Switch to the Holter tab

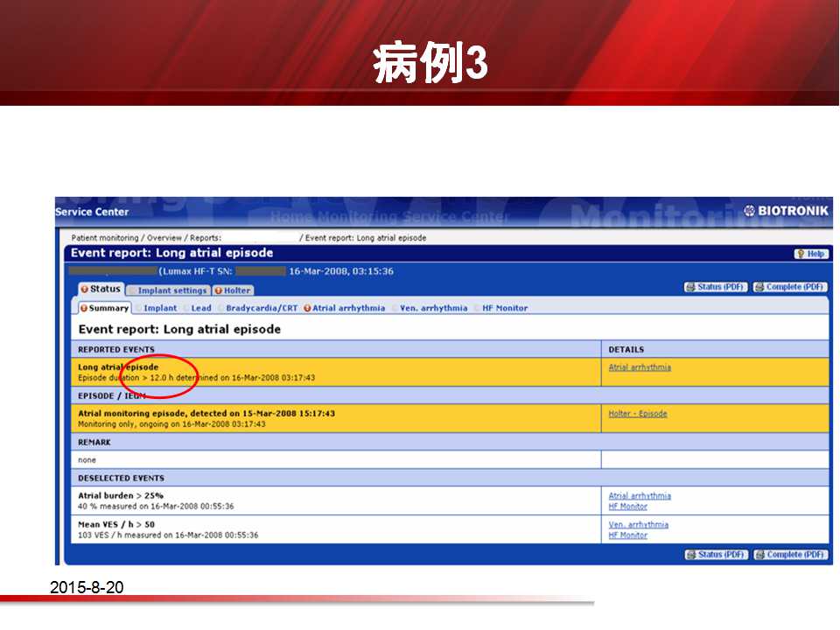pos(233,290)
